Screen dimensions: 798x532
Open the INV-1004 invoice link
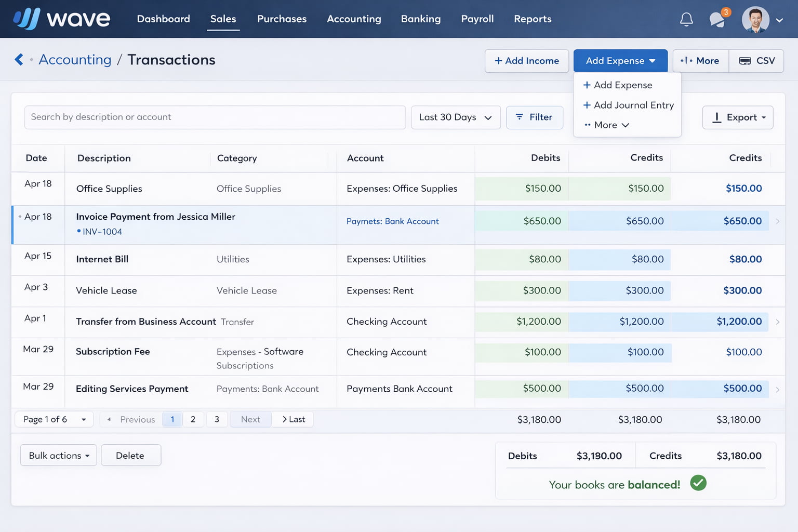pyautogui.click(x=102, y=232)
